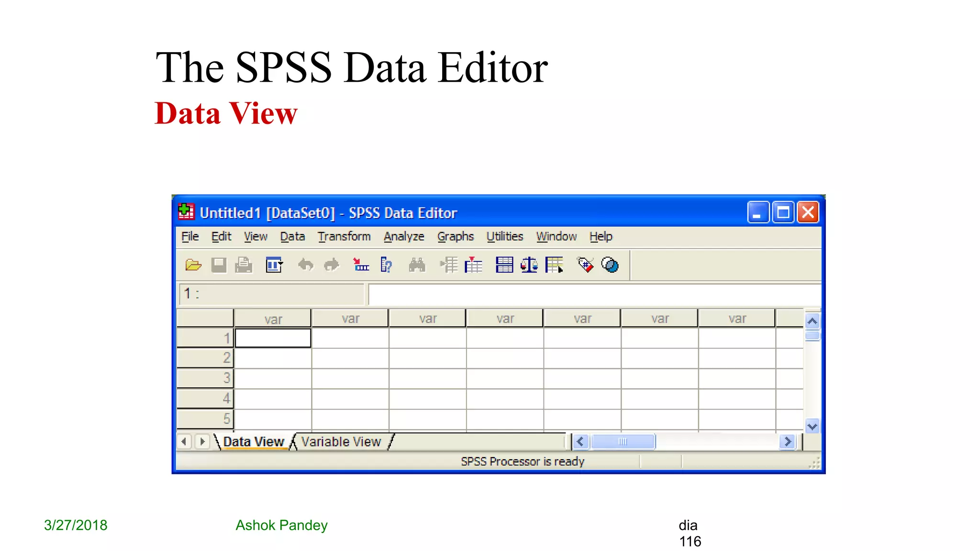The image size is (980, 551).
Task: Open the Transform menu
Action: point(344,237)
